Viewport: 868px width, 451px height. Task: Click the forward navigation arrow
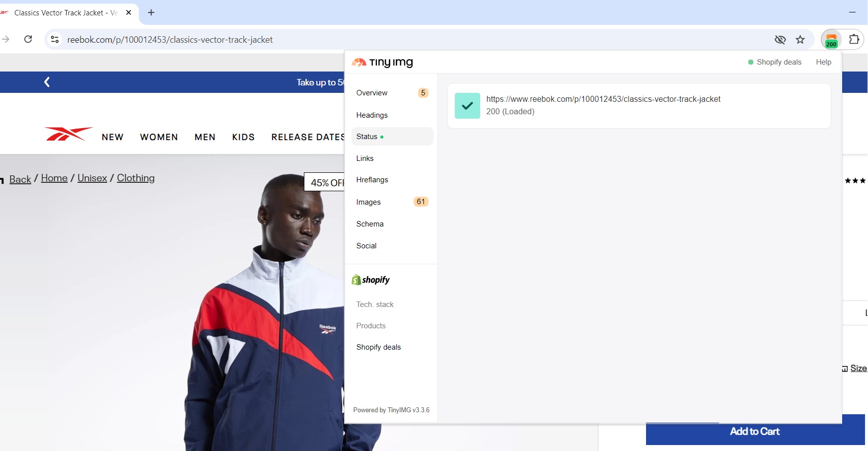[6, 39]
